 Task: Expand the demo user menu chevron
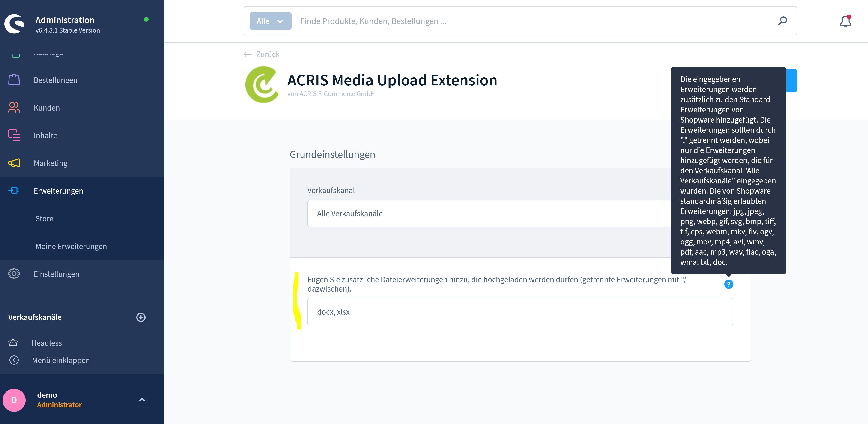pos(142,400)
